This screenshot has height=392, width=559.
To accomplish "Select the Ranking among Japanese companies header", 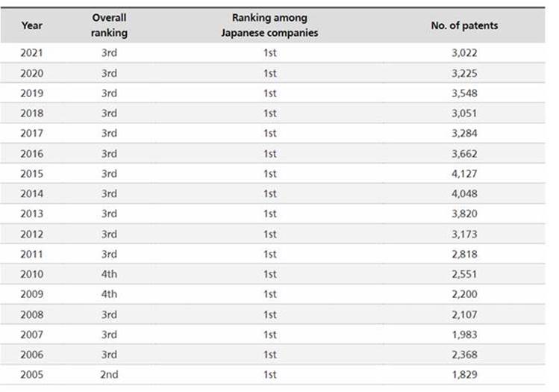I will tap(269, 25).
